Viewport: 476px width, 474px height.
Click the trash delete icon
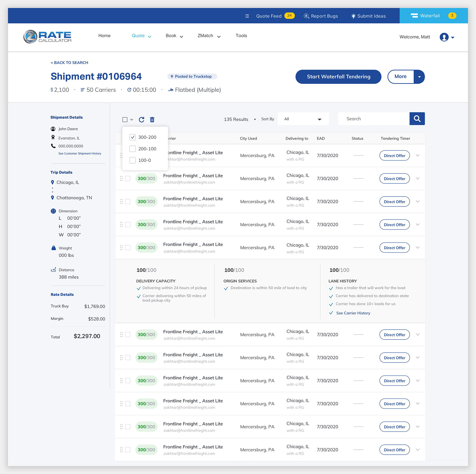point(152,120)
